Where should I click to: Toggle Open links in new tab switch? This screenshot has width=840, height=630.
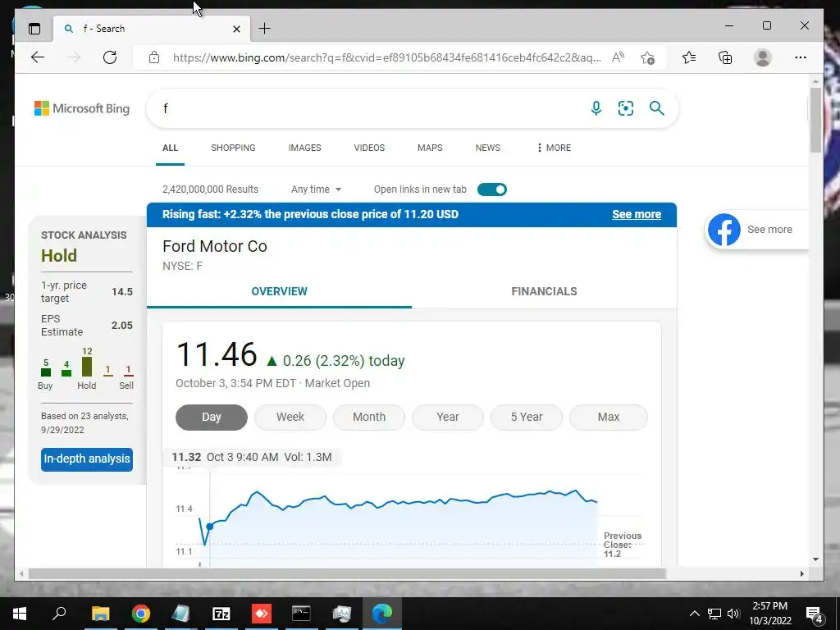click(x=492, y=189)
